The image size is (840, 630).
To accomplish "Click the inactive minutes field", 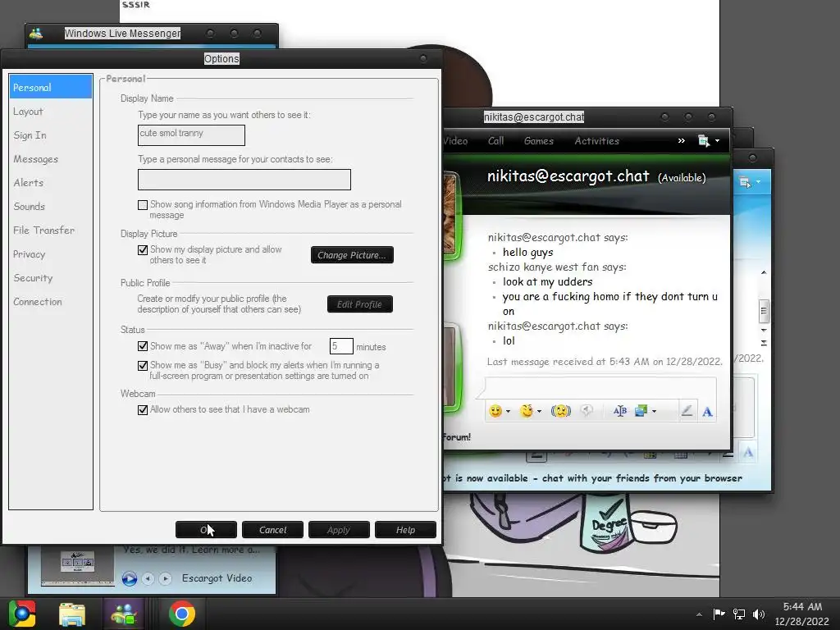I will [x=341, y=346].
